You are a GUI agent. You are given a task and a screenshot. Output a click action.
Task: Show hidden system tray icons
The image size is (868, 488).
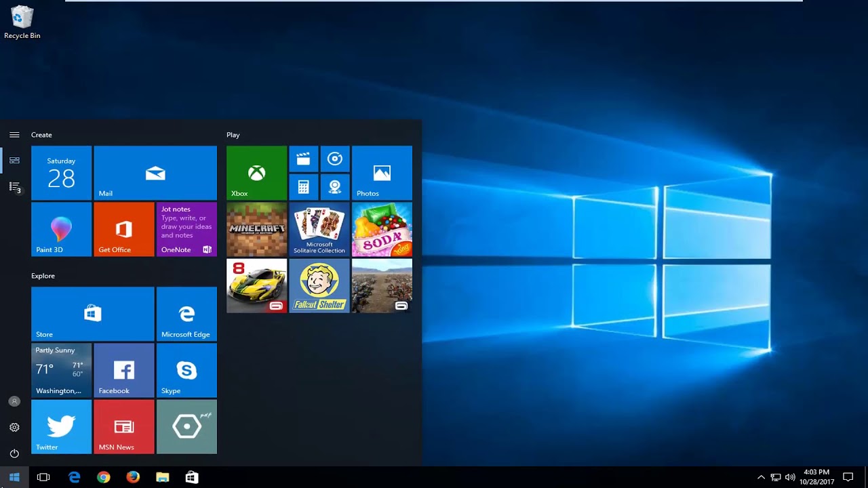point(761,477)
